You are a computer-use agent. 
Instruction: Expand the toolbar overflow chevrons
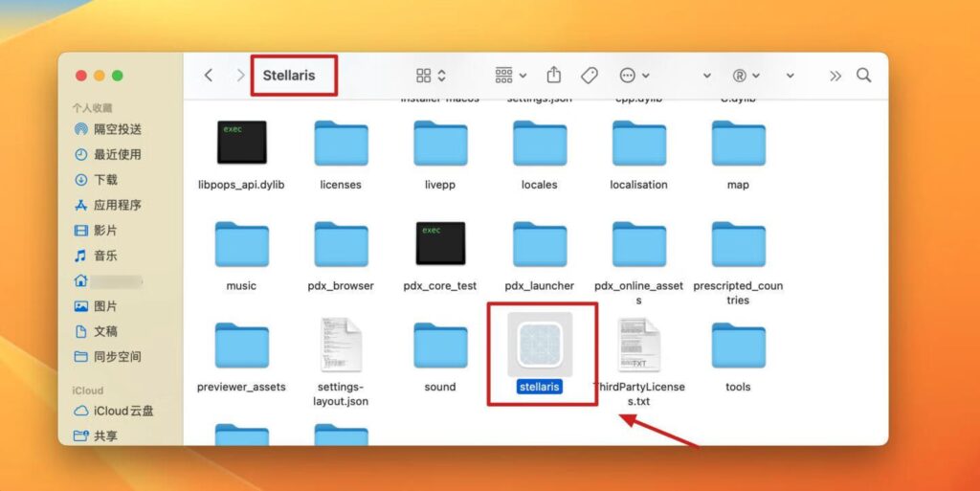pyautogui.click(x=835, y=75)
